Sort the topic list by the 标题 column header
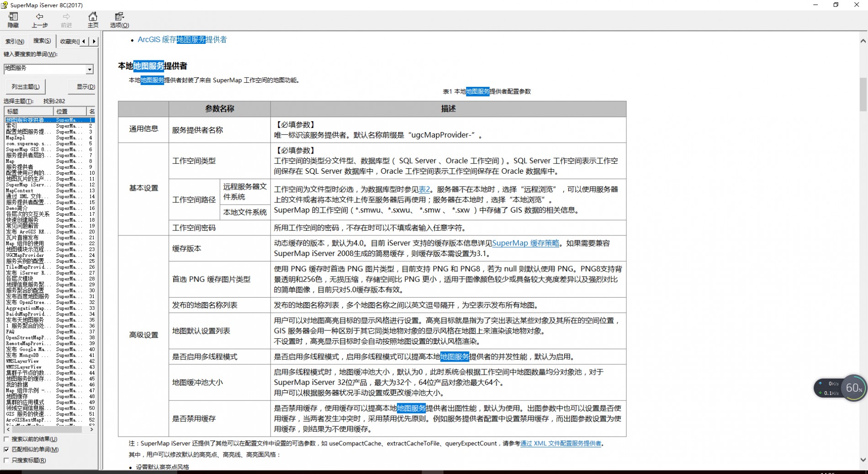This screenshot has height=474, width=868. 29,112
